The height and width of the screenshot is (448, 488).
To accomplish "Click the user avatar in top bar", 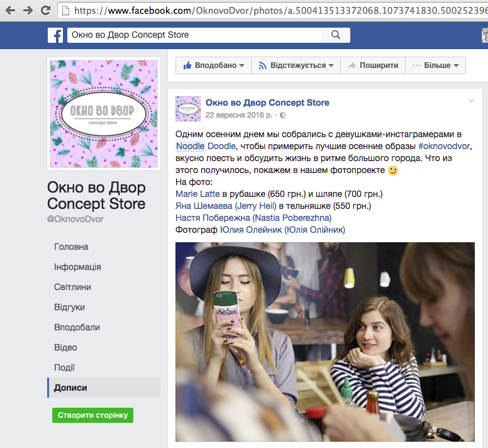I will tap(485, 35).
